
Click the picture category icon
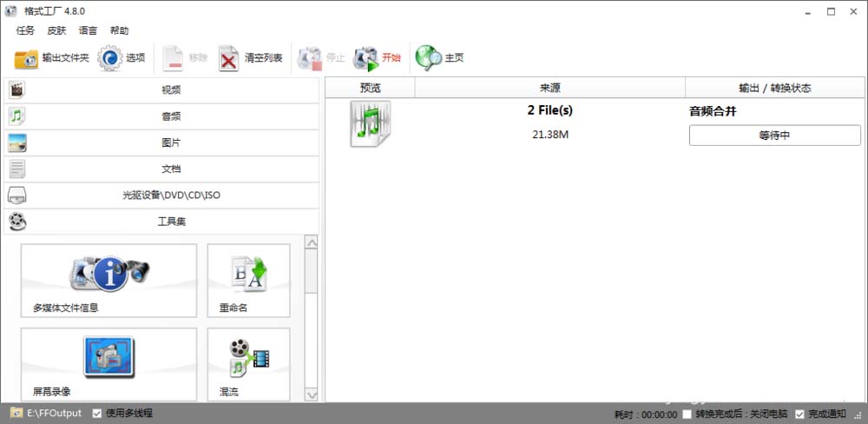point(17,143)
